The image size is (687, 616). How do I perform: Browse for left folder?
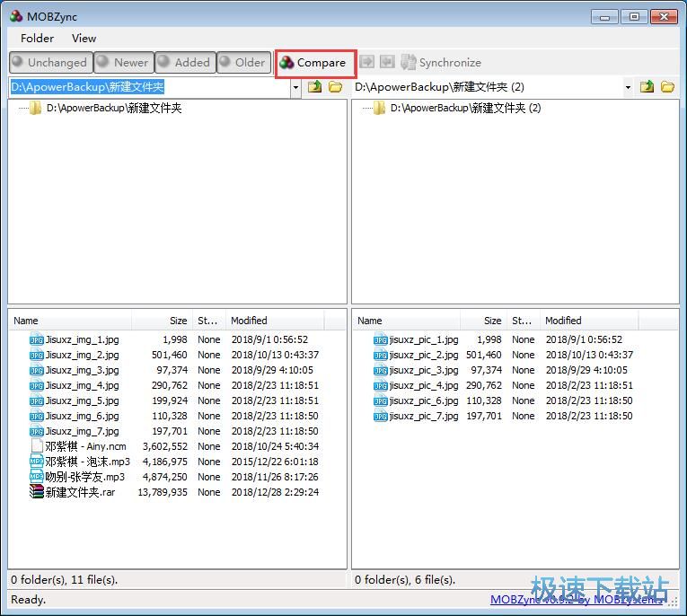[335, 87]
